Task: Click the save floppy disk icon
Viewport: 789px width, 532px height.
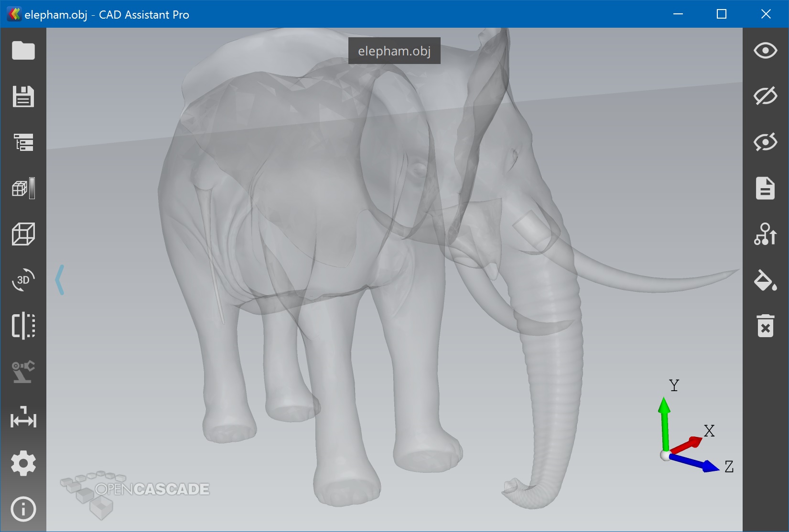Action: (x=23, y=96)
